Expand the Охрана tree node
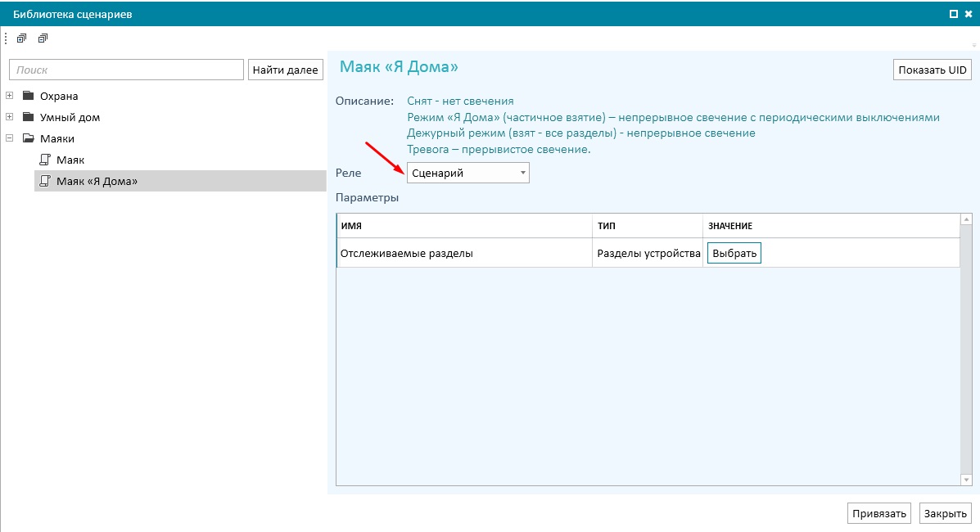The image size is (980, 532). (9, 96)
